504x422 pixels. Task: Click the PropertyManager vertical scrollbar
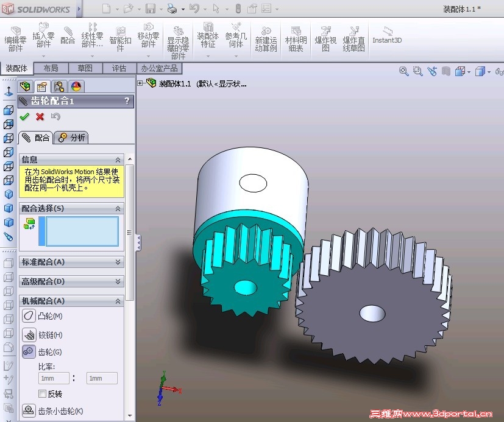[x=130, y=233]
